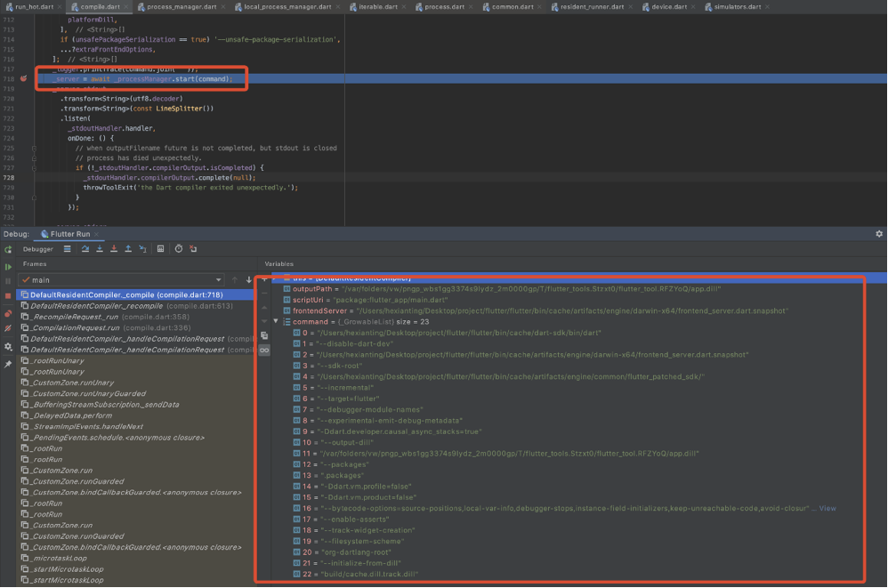Select frame _CompilationRequest.run
This screenshot has width=888, height=588.
pos(135,327)
